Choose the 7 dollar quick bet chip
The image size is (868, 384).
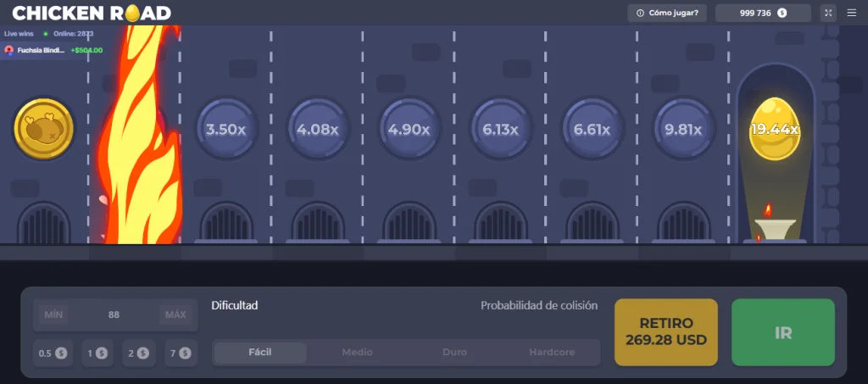[181, 353]
